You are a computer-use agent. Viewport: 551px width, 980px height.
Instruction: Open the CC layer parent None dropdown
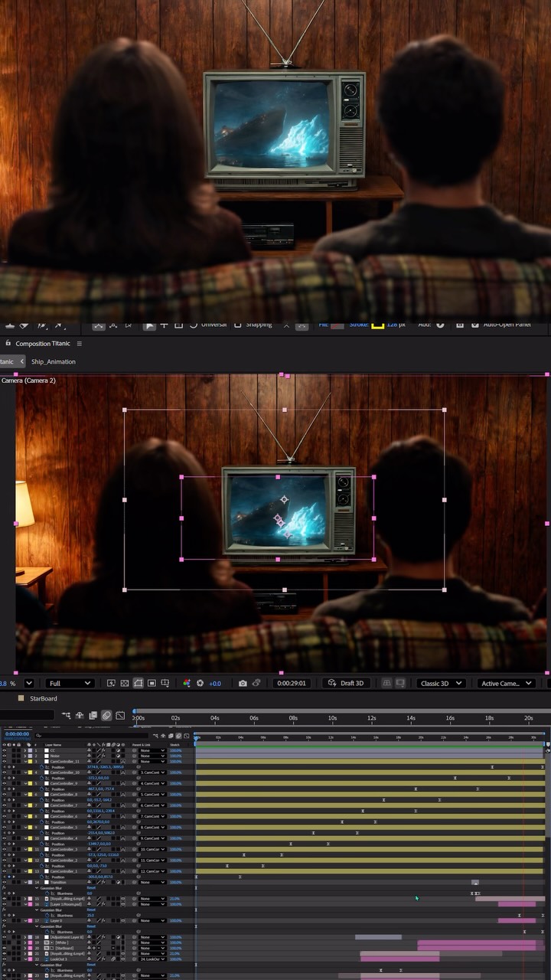click(x=152, y=750)
